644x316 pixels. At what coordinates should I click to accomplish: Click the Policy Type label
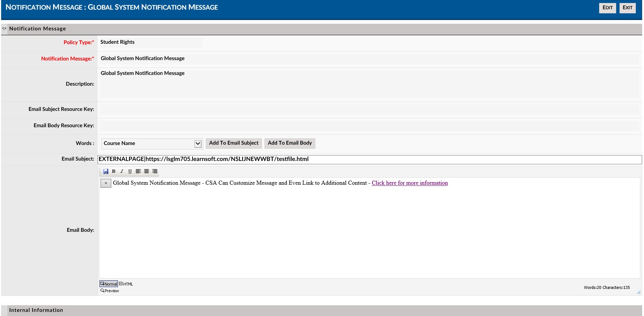pos(79,42)
